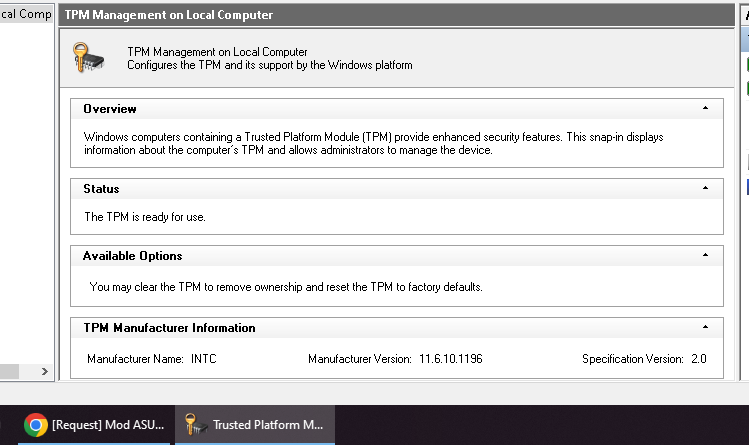The height and width of the screenshot is (445, 749).
Task: Collapse the Status section
Action: click(x=705, y=188)
